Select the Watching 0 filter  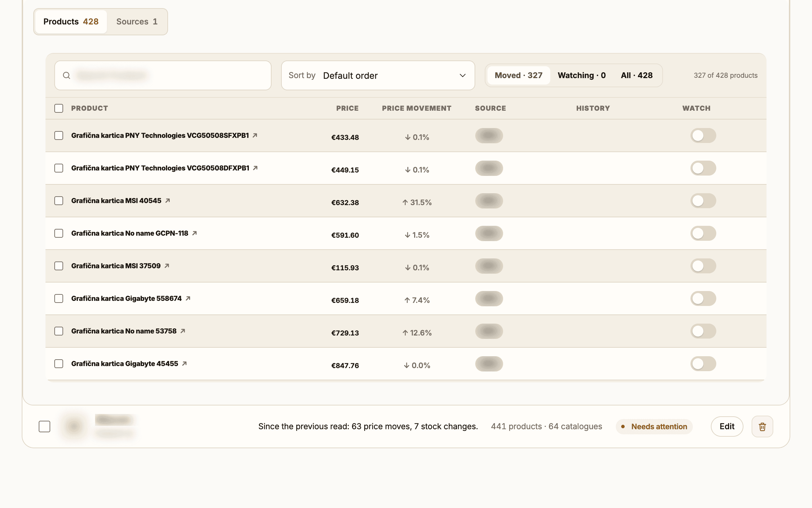(x=582, y=75)
